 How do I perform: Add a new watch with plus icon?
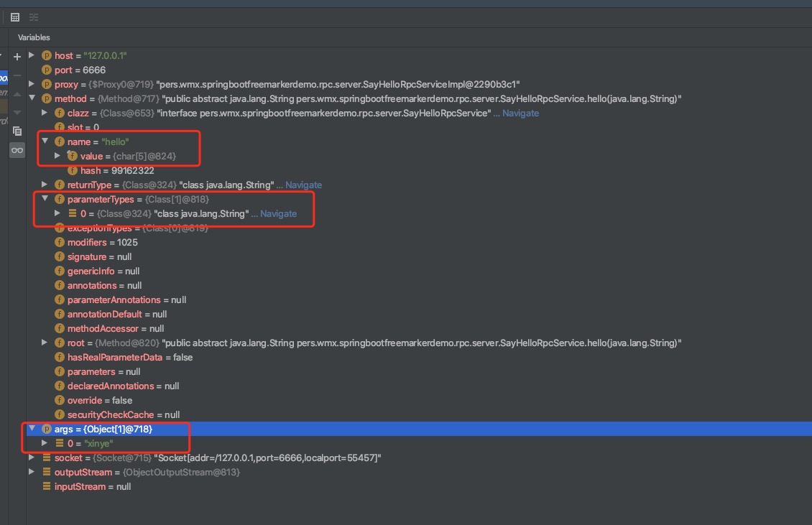pos(17,57)
